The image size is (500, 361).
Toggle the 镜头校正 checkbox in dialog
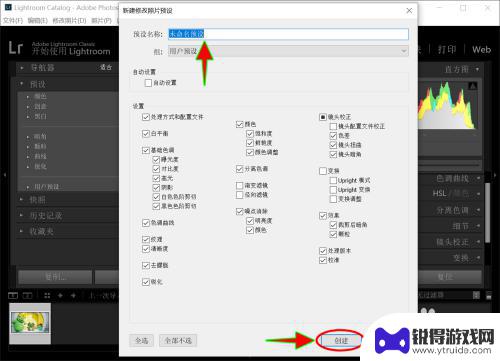click(x=323, y=117)
